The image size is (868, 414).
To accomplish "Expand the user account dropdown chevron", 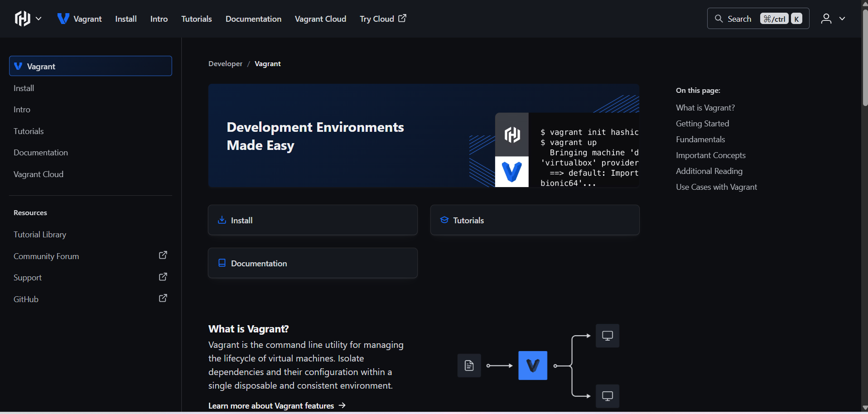I will coord(842,19).
